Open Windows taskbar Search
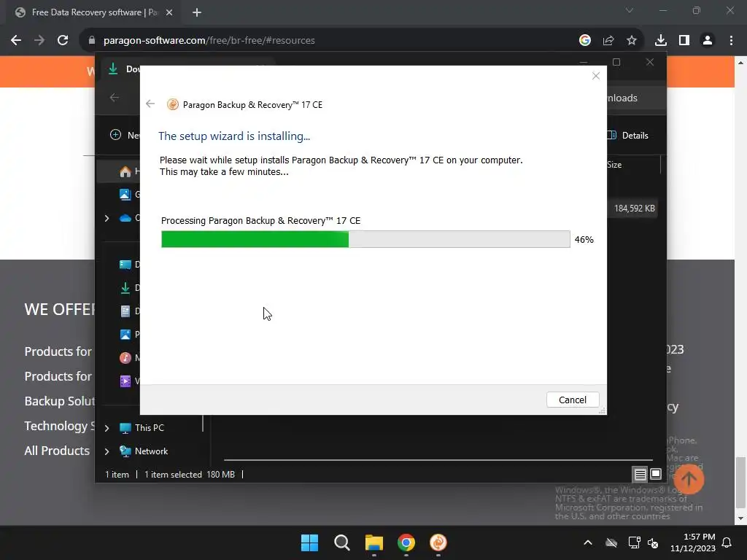The width and height of the screenshot is (747, 560). [x=341, y=542]
